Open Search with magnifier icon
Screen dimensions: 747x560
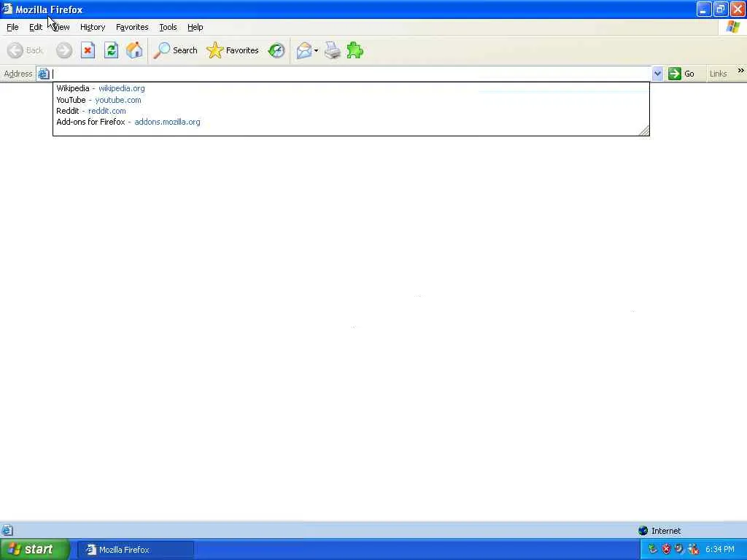pos(175,50)
